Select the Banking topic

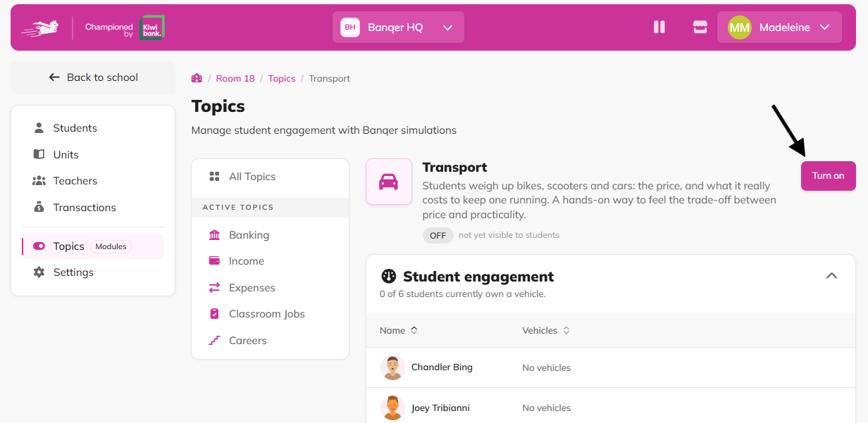point(271,235)
